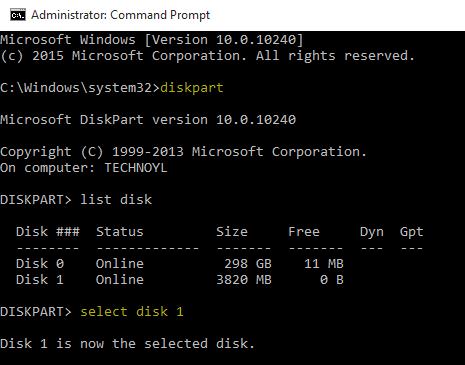Click the 3820 MB size value
465x365 pixels.
pos(244,280)
